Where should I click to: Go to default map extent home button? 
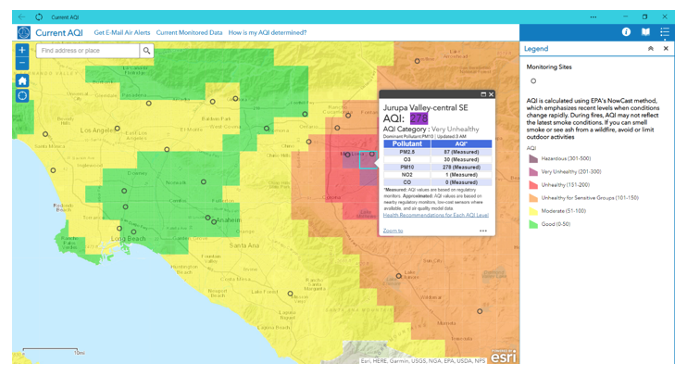coord(22,80)
